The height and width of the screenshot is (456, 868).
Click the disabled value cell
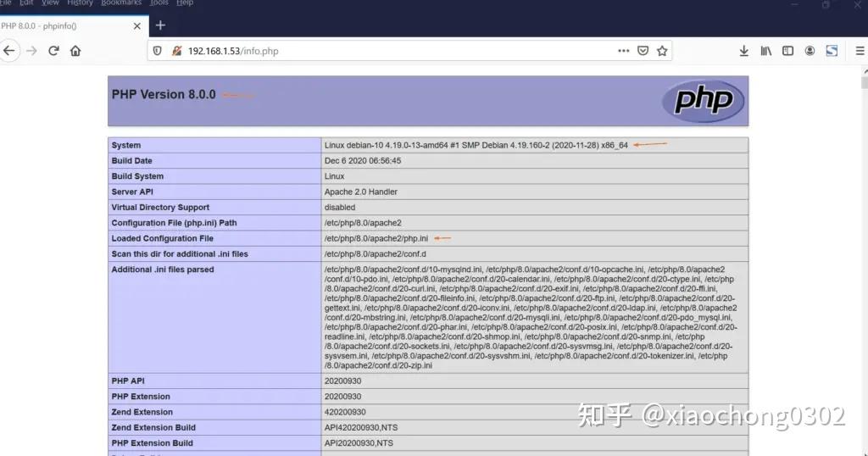pos(534,207)
